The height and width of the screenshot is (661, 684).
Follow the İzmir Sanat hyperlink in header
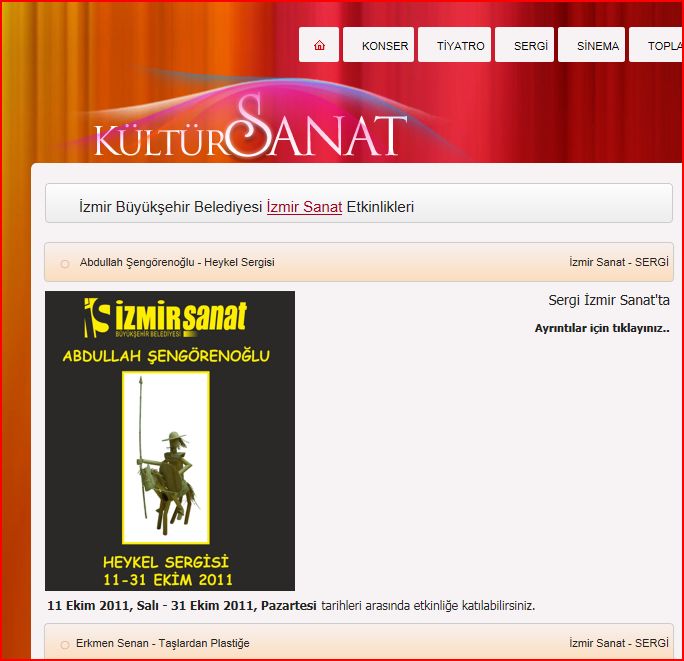pos(304,207)
